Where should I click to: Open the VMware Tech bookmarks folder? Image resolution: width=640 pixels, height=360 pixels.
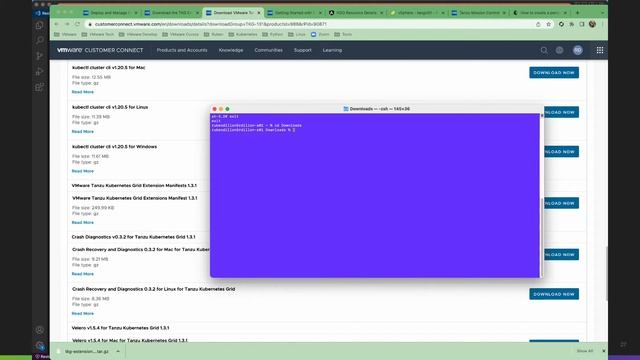[x=98, y=34]
